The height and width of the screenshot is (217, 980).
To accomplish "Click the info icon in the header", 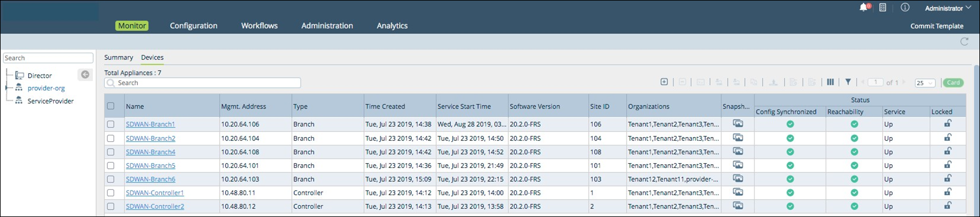I will click(905, 8).
